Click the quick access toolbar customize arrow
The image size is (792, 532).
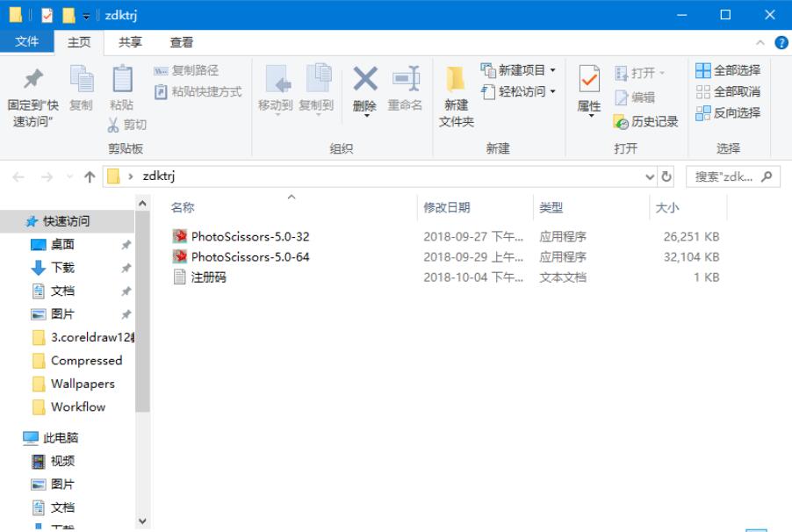point(86,16)
